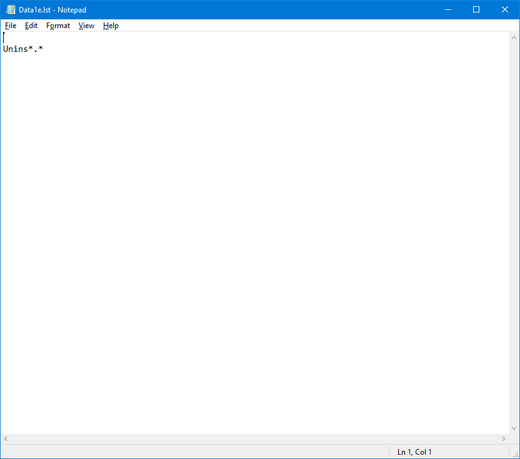This screenshot has height=459, width=520.
Task: Click the Data1e.lst - Notepad title text
Action: pos(52,10)
